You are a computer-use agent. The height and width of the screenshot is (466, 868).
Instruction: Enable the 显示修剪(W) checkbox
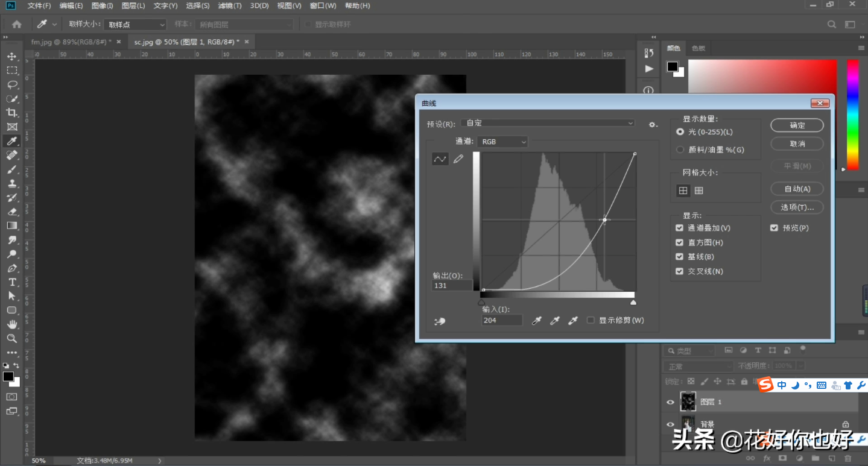(x=591, y=320)
